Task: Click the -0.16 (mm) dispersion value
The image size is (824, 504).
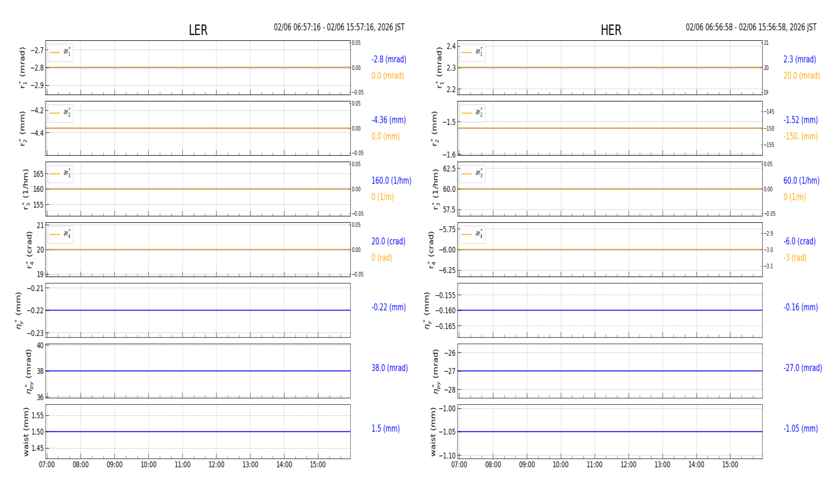Action: click(801, 307)
